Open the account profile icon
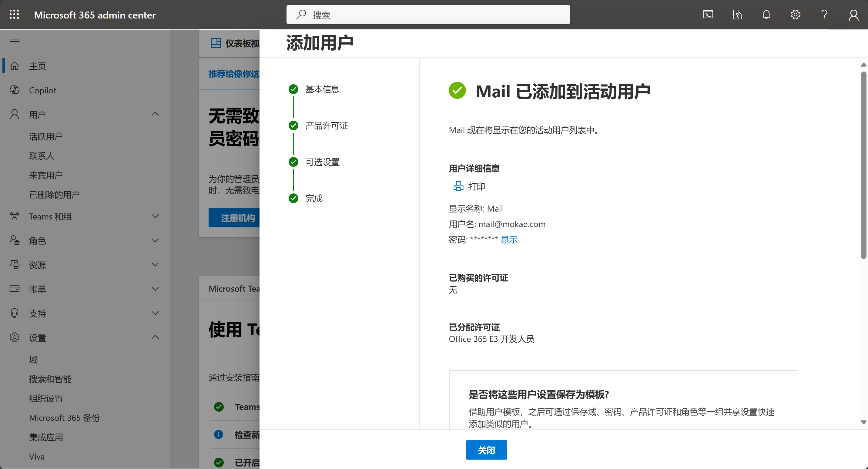Viewport: 868px width, 469px height. [x=853, y=15]
